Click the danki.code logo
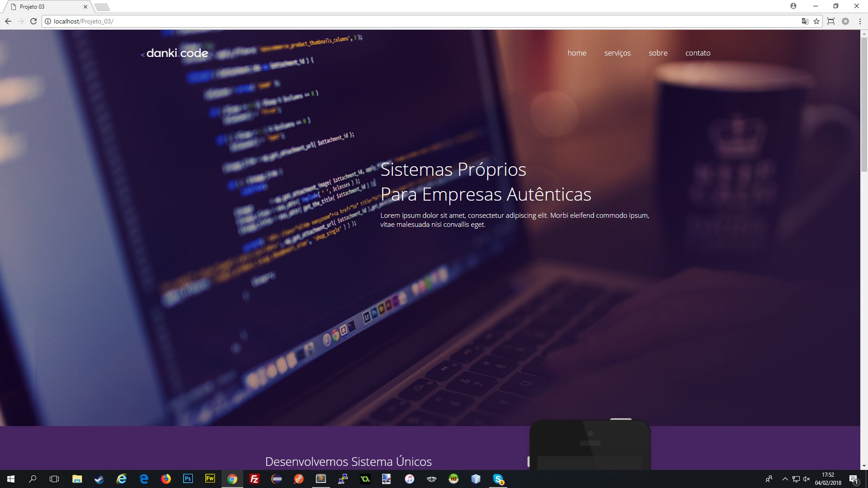 coord(177,53)
